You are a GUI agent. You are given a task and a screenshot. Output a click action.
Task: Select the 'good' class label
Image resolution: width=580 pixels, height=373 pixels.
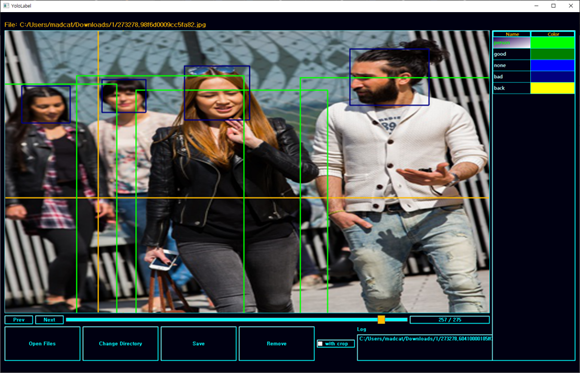(x=512, y=54)
